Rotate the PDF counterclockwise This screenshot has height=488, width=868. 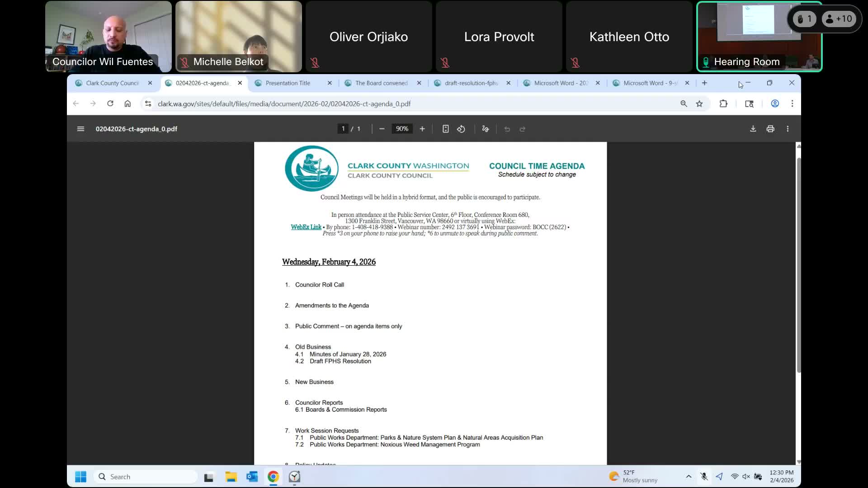(x=461, y=129)
